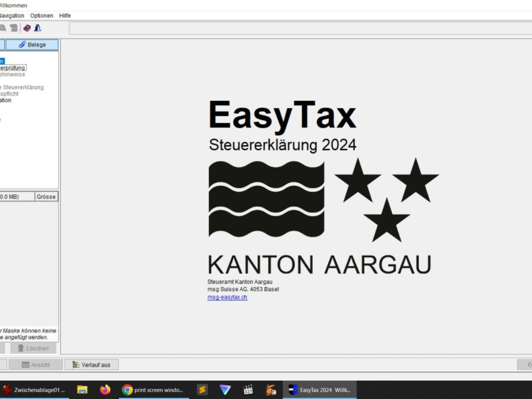Open Sublime Text from the taskbar
The height and width of the screenshot is (399, 532).
[202, 390]
